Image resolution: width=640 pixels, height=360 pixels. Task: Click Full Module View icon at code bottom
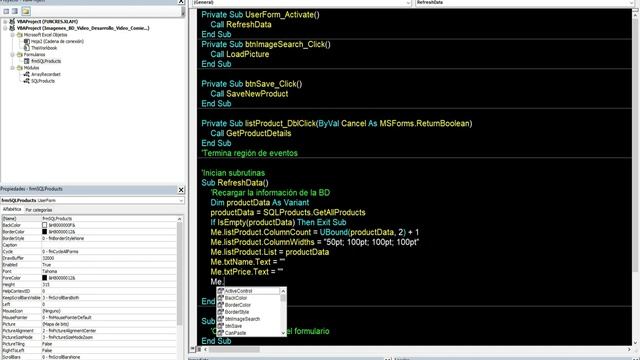[x=199, y=349]
